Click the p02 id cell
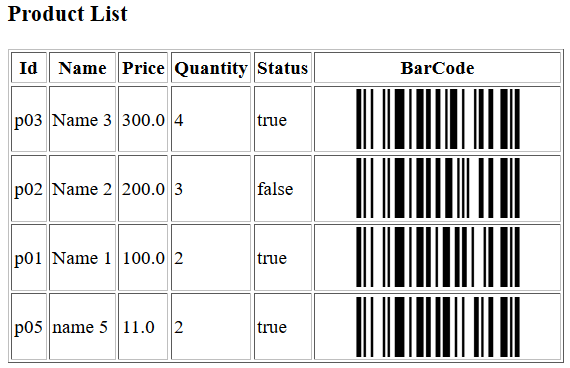 coord(29,188)
